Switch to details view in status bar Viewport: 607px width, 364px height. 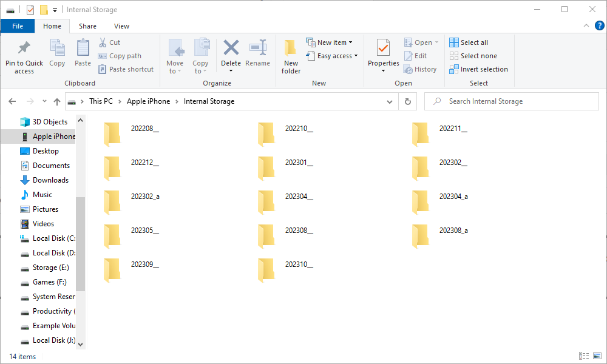(584, 356)
